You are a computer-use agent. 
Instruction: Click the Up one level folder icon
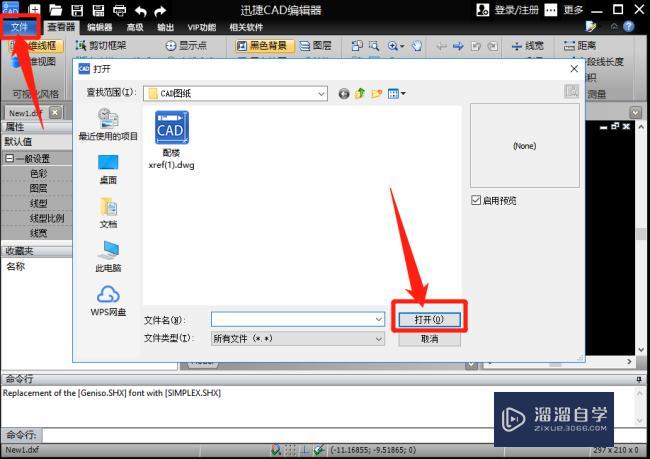click(360, 94)
